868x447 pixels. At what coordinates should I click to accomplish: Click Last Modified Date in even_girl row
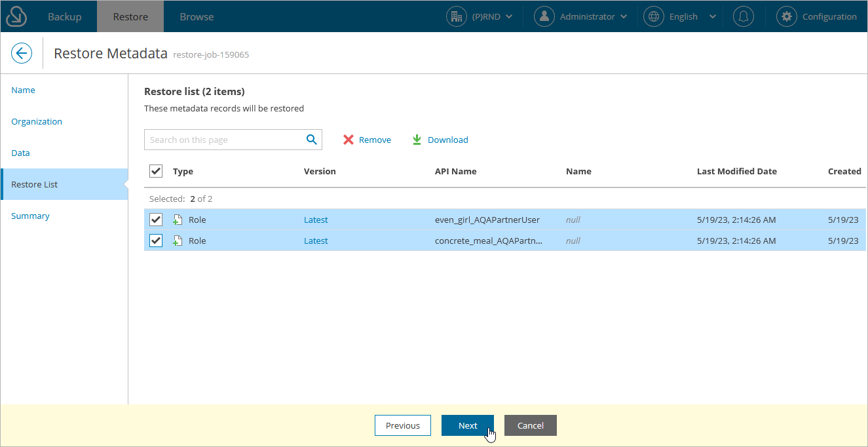click(736, 220)
